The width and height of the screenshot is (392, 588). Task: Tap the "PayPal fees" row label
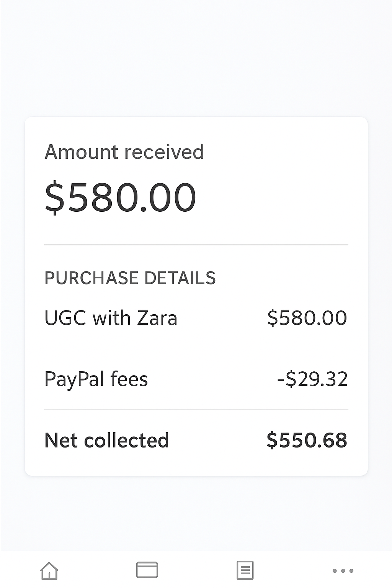(96, 379)
